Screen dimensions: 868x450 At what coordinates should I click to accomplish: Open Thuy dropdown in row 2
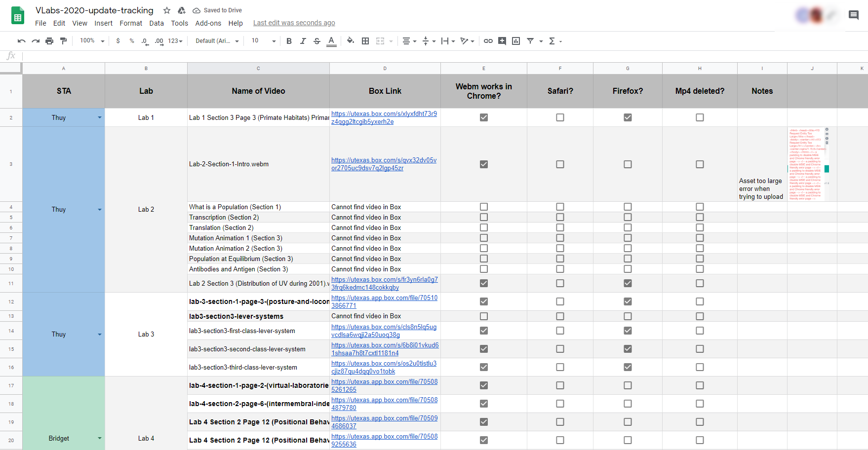(99, 117)
